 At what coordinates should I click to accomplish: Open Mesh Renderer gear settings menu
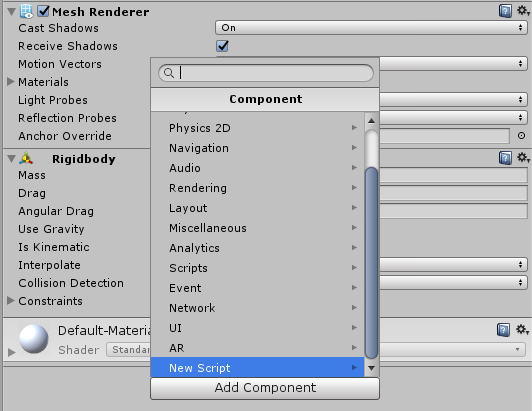523,11
